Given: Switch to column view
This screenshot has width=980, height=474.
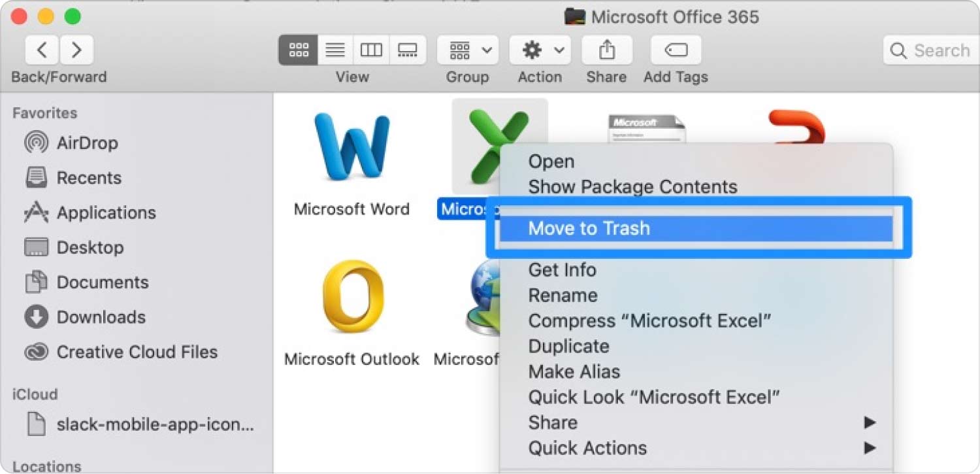Looking at the screenshot, I should [x=371, y=50].
